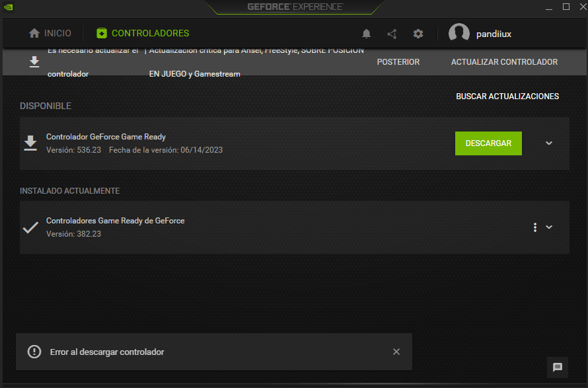
Task: Click the NVIDIA logo in title bar
Action: point(8,7)
